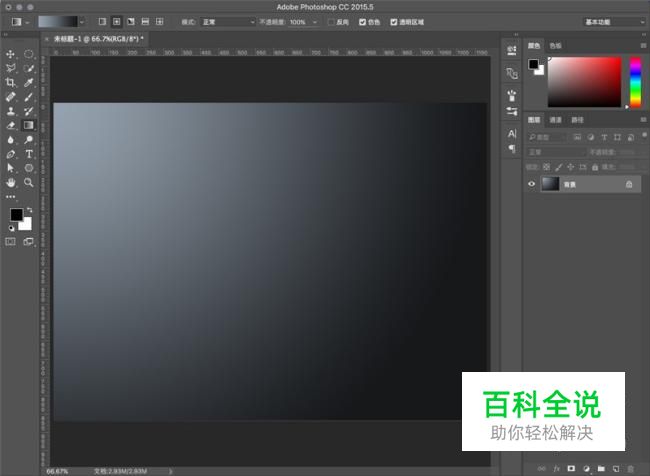Screen dimensions: 650x476
Task: Toggle lock image pixels brush icon
Action: click(559, 167)
